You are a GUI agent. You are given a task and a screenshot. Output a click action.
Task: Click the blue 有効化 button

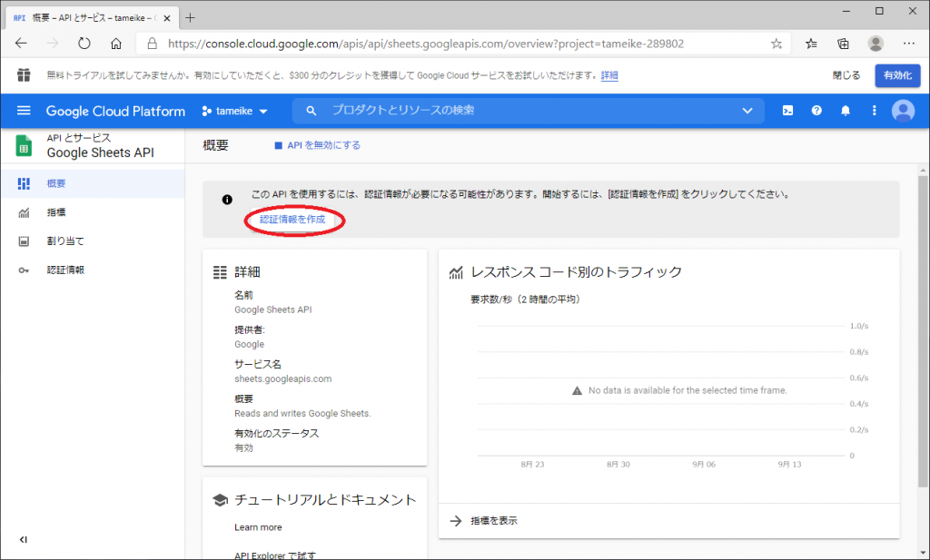coord(896,75)
